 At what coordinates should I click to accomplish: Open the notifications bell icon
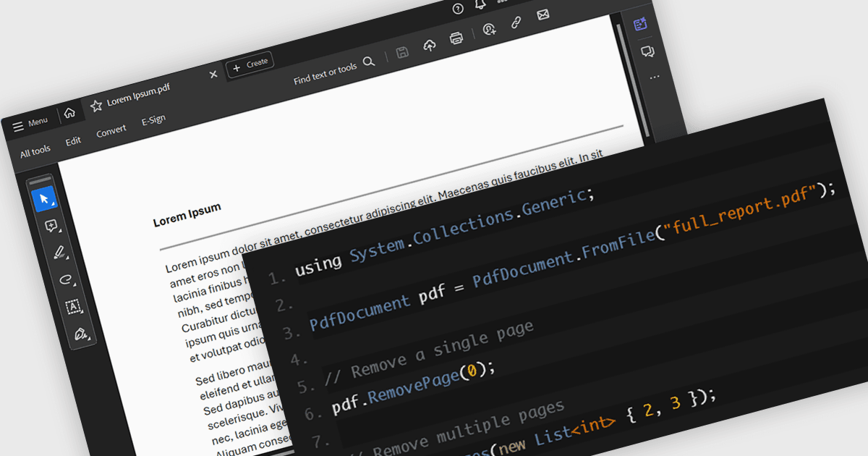coord(480,4)
